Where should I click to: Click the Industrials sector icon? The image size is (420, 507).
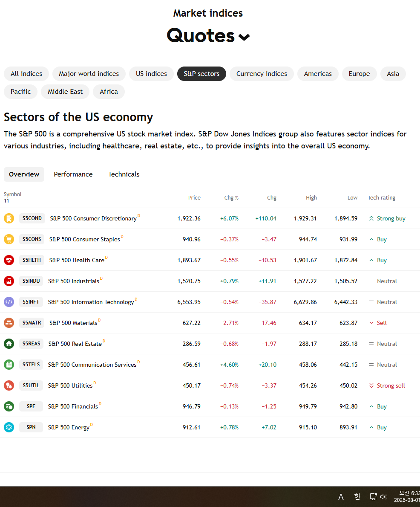coord(9,281)
